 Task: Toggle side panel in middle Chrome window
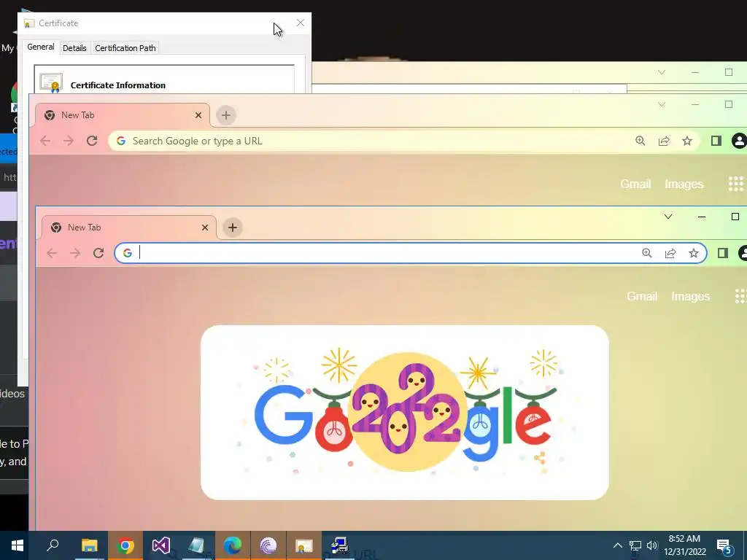[x=716, y=141]
